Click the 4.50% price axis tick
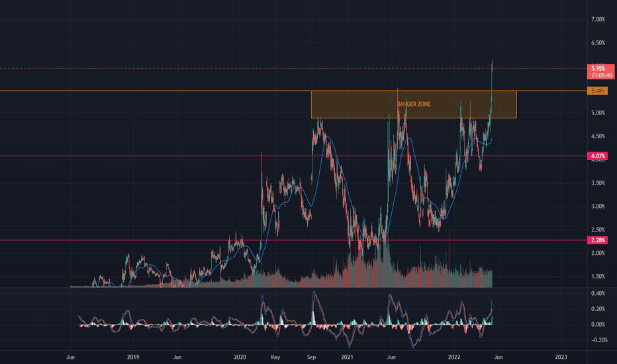Viewport: 617px width, 364px height. tap(598, 136)
